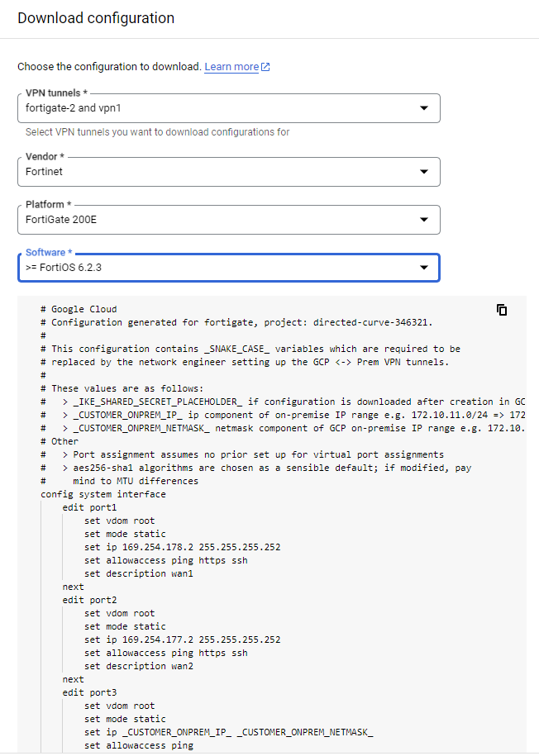Click the 'edit port3' code line
The width and height of the screenshot is (539, 756).
[89, 692]
